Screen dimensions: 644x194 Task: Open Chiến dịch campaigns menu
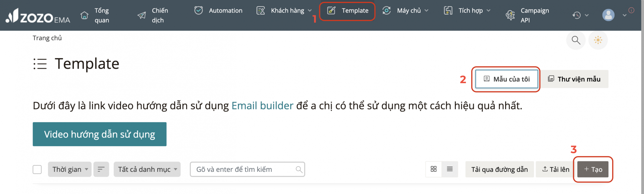(x=160, y=15)
